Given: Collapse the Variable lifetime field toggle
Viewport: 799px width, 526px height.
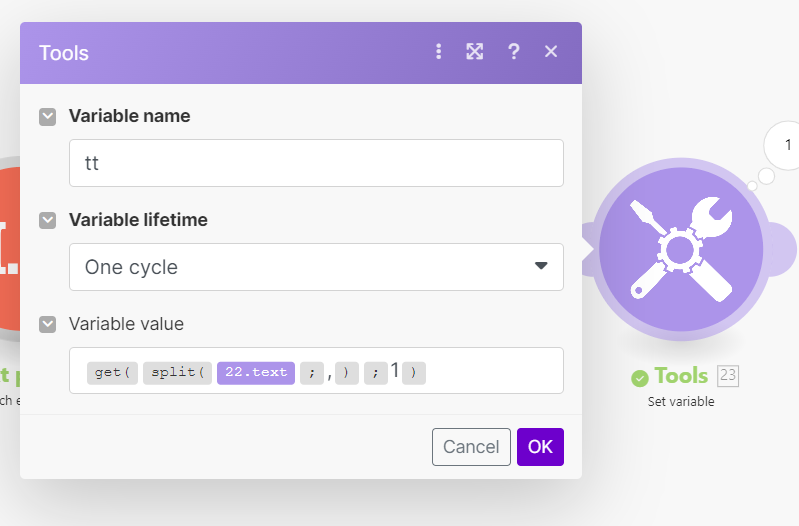Looking at the screenshot, I should point(48,220).
